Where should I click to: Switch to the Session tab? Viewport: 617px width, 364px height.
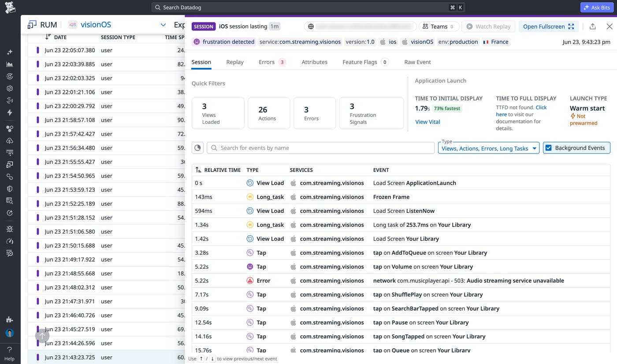pos(201,62)
